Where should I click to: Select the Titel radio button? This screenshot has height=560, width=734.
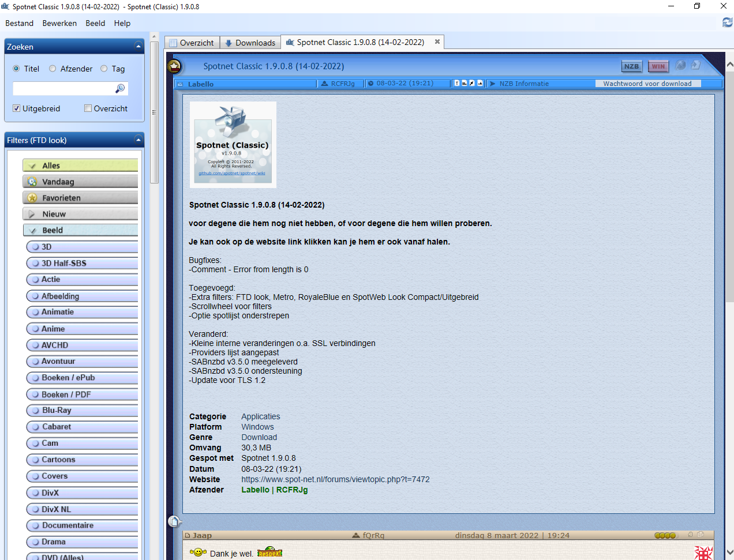point(16,69)
